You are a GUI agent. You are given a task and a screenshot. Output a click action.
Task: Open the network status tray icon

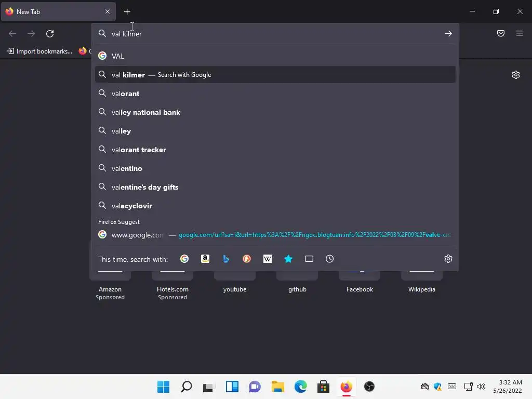[x=468, y=387]
